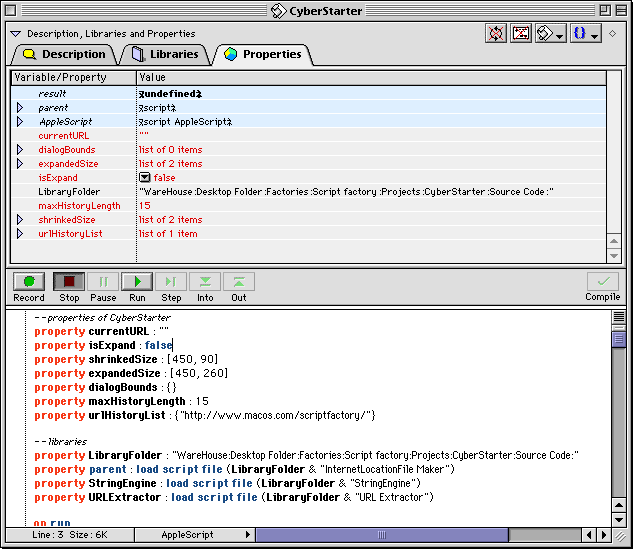Expand the dialogBounds list

[20, 150]
